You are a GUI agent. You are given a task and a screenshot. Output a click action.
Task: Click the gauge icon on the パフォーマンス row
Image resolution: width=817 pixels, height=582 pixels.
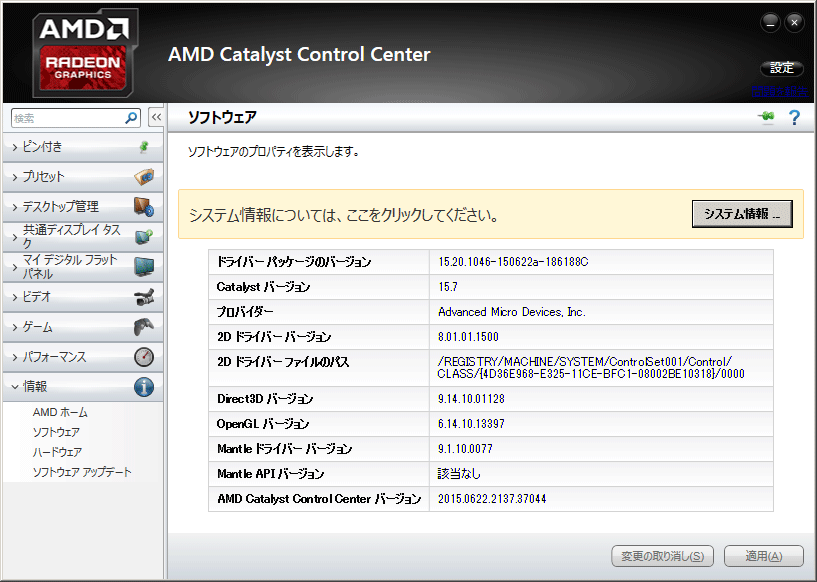(x=144, y=357)
